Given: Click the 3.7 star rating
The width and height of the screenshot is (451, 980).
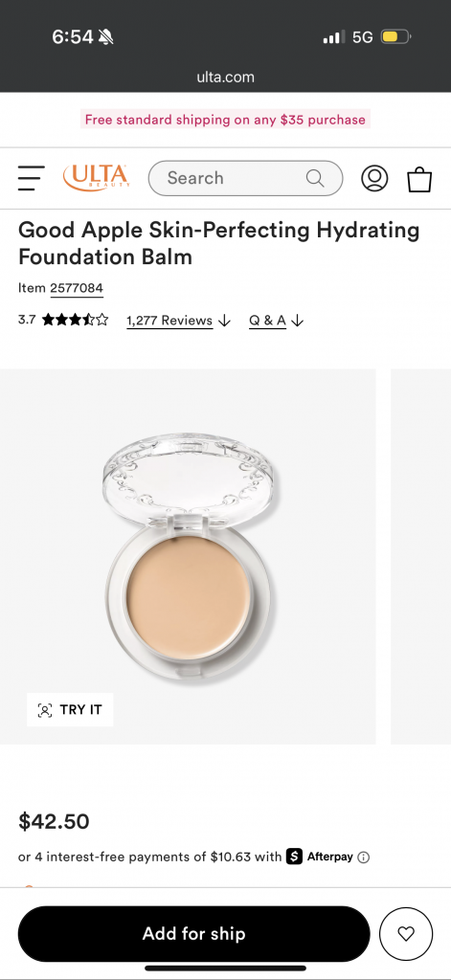Looking at the screenshot, I should [x=63, y=320].
